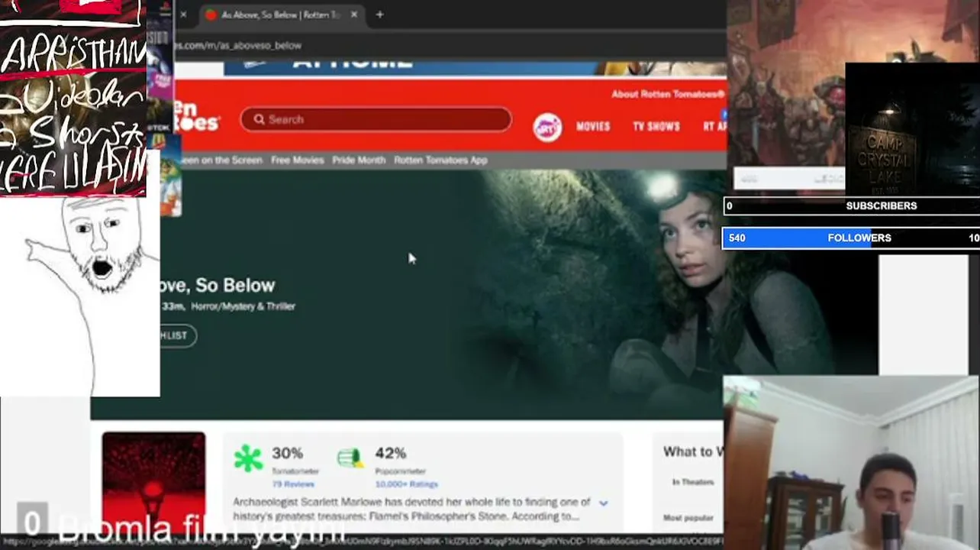Click the search magnifier icon on Rotten Tomatoes

[x=260, y=119]
